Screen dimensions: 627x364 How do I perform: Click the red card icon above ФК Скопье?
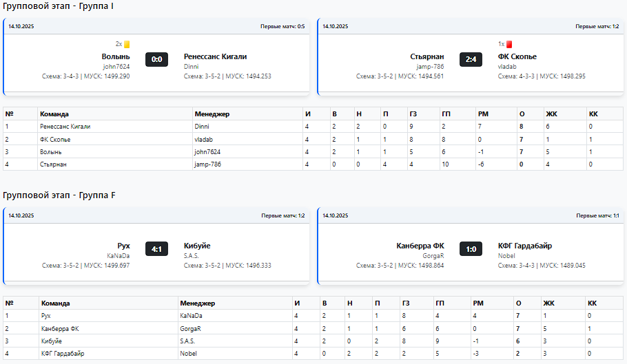click(x=509, y=44)
